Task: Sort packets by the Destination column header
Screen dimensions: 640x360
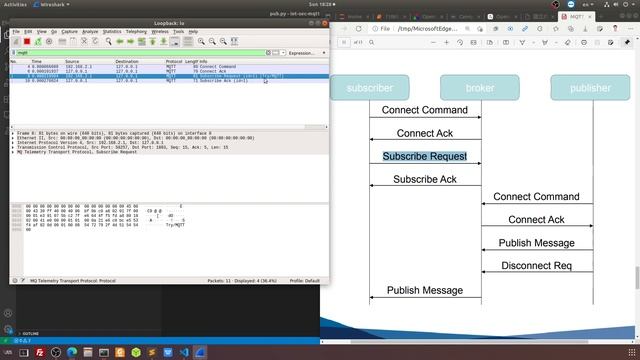Action: [x=127, y=61]
